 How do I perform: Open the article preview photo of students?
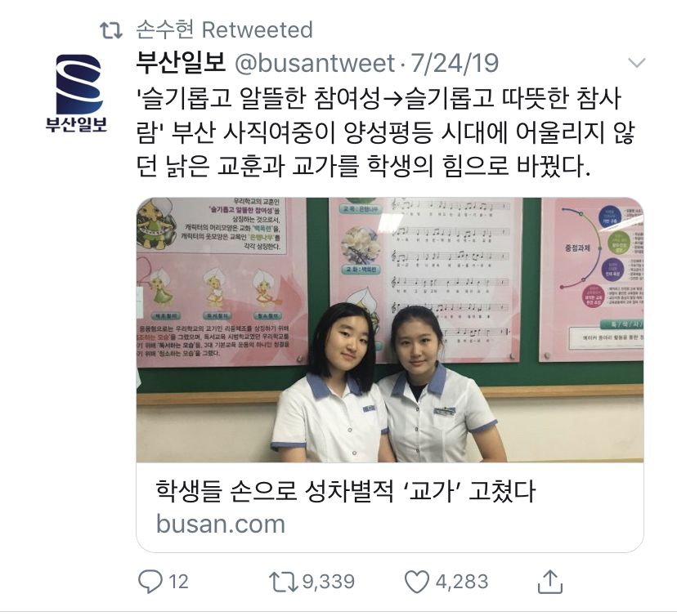(390, 330)
